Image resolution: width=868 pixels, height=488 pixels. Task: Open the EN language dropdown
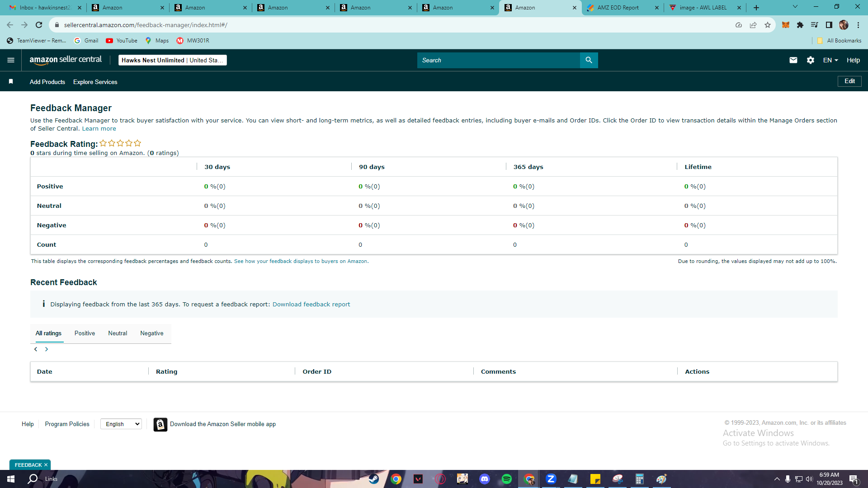pyautogui.click(x=830, y=60)
